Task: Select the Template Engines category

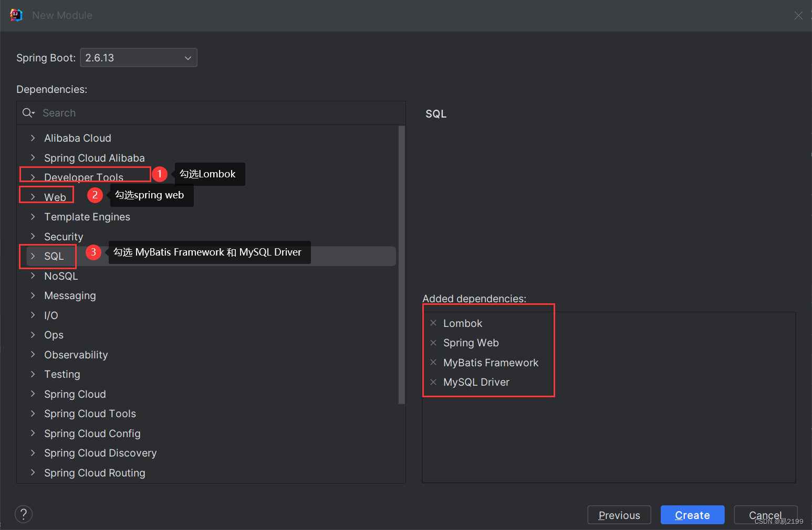Action: 87,217
